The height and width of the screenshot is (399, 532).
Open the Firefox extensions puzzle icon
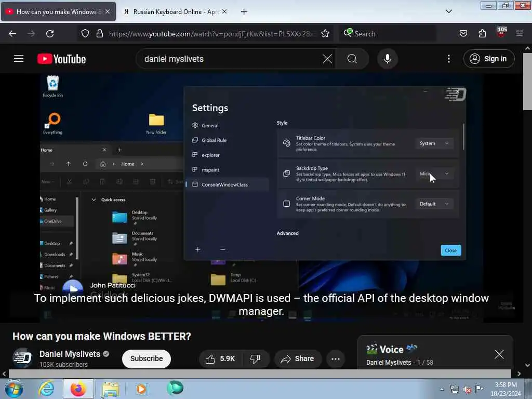(482, 34)
